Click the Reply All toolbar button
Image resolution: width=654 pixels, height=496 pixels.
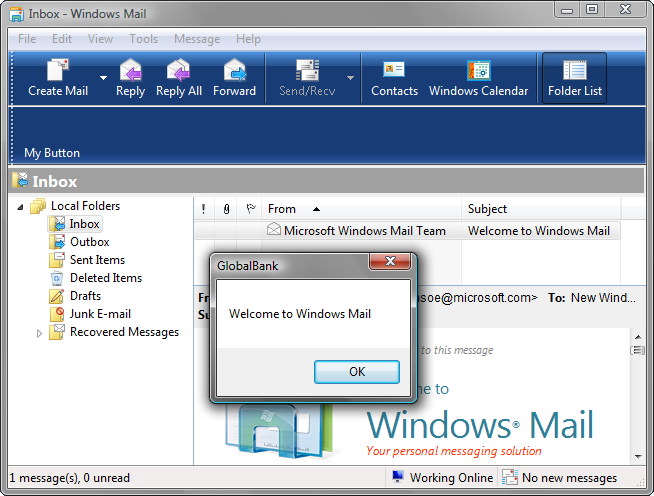tap(179, 78)
